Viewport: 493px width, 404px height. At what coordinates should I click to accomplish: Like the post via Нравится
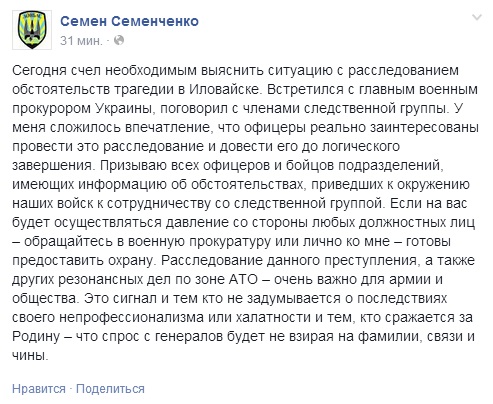tap(39, 389)
